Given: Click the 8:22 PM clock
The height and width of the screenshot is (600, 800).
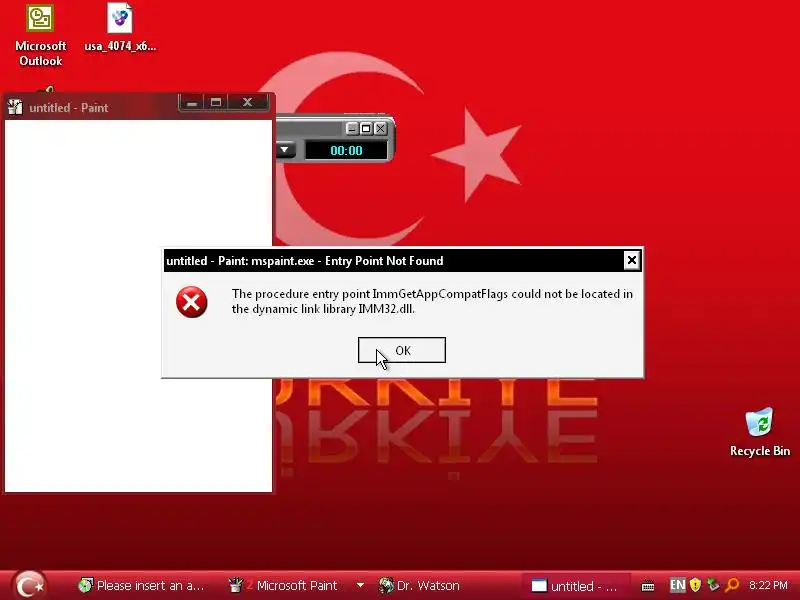Looking at the screenshot, I should [768, 585].
